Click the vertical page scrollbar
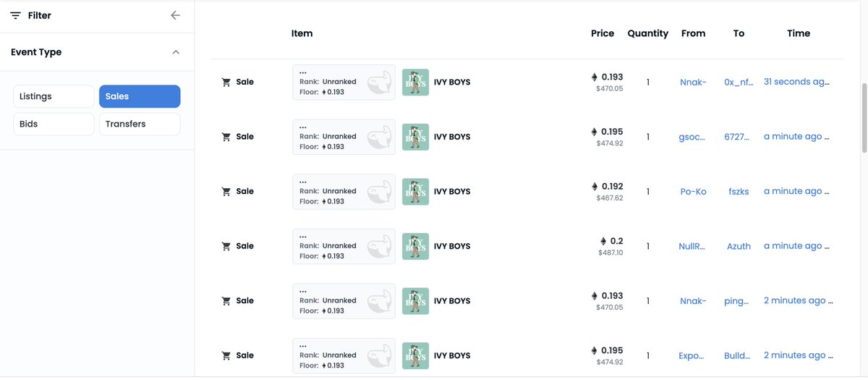Viewport: 868px width, 380px height. click(x=864, y=116)
